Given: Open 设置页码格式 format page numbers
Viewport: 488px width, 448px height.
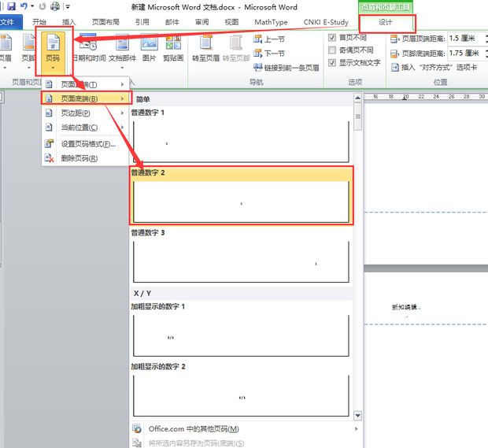Looking at the screenshot, I should pos(87,144).
